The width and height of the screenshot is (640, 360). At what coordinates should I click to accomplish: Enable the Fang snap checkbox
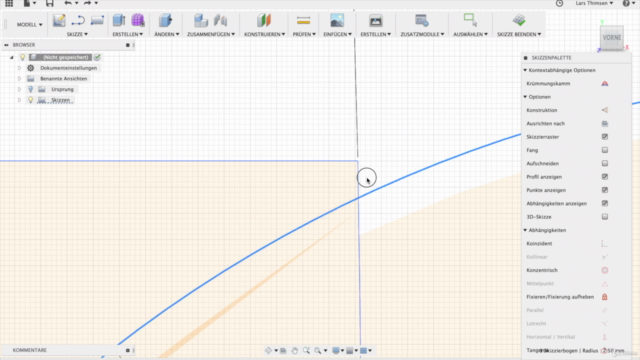pos(605,150)
